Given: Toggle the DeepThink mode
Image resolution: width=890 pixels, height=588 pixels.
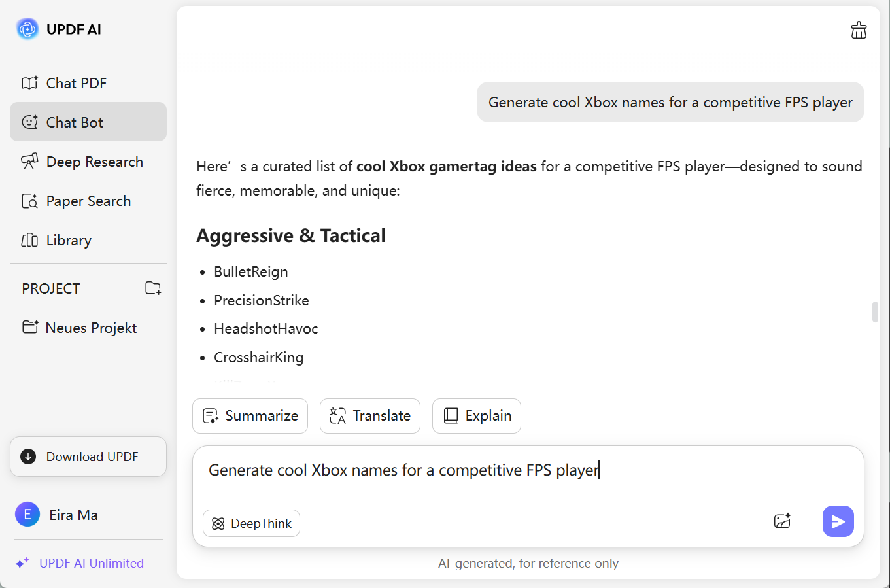Looking at the screenshot, I should (x=251, y=523).
